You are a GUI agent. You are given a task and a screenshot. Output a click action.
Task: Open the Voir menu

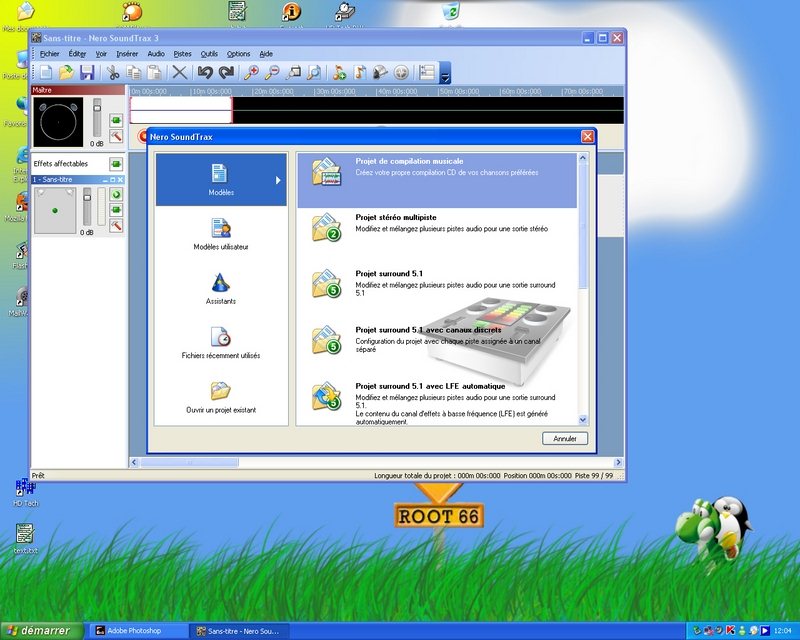(x=101, y=54)
